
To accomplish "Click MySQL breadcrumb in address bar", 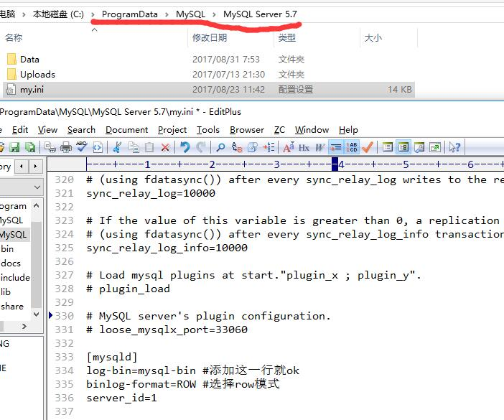I will click(x=190, y=14).
